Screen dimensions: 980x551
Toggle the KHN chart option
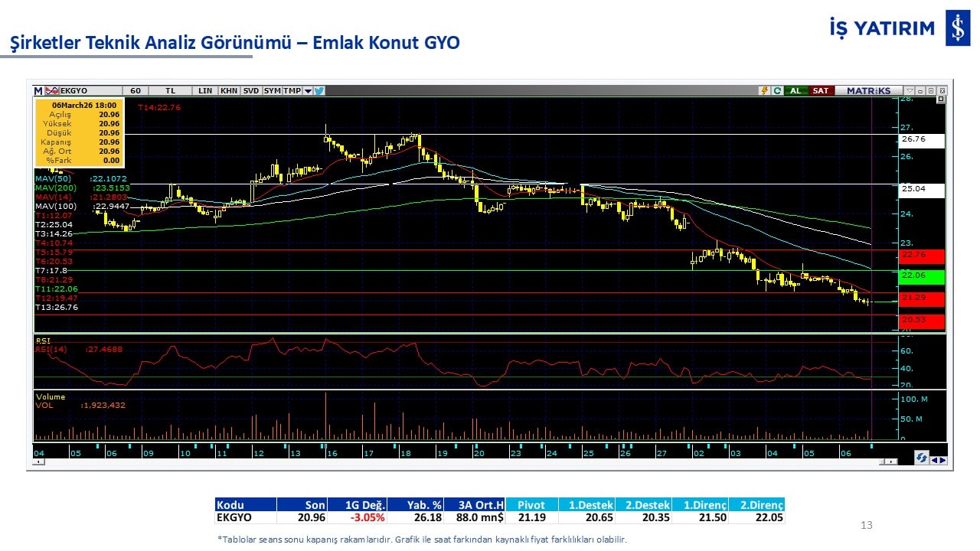228,90
